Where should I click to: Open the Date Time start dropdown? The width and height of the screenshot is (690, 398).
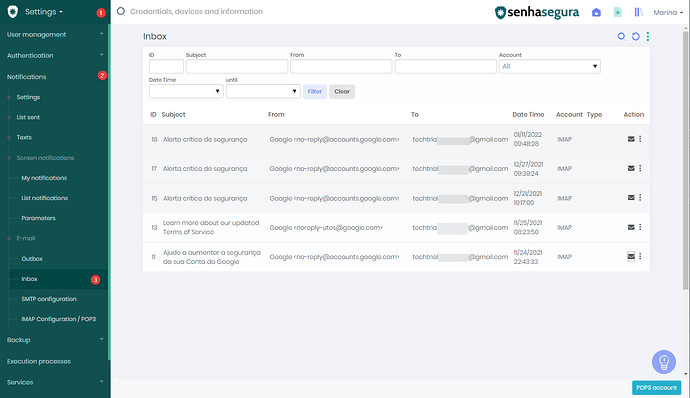(186, 91)
